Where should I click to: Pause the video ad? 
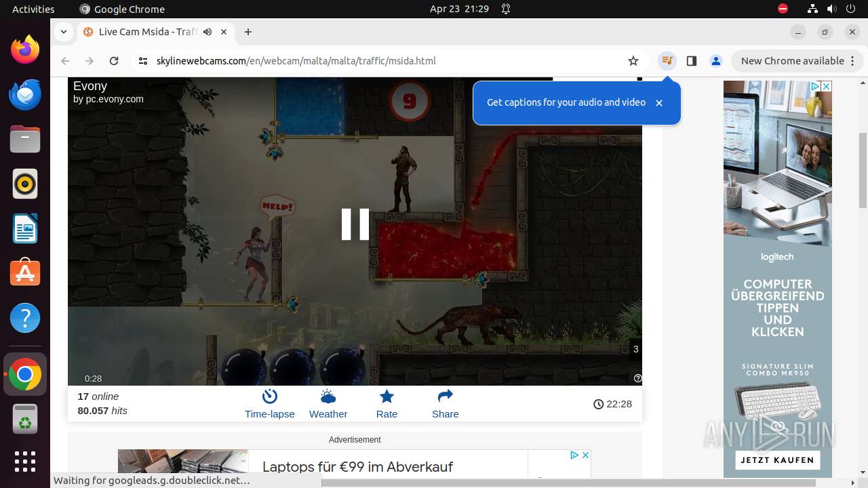(355, 224)
